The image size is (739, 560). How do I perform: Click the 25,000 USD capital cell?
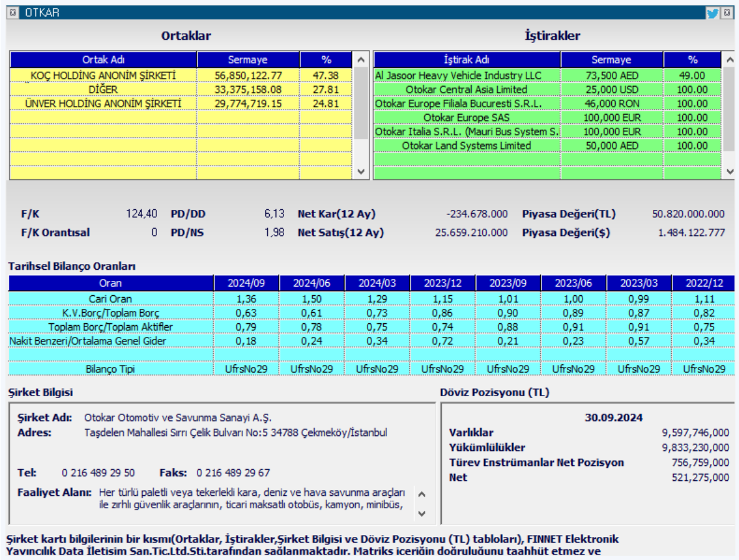coord(612,90)
